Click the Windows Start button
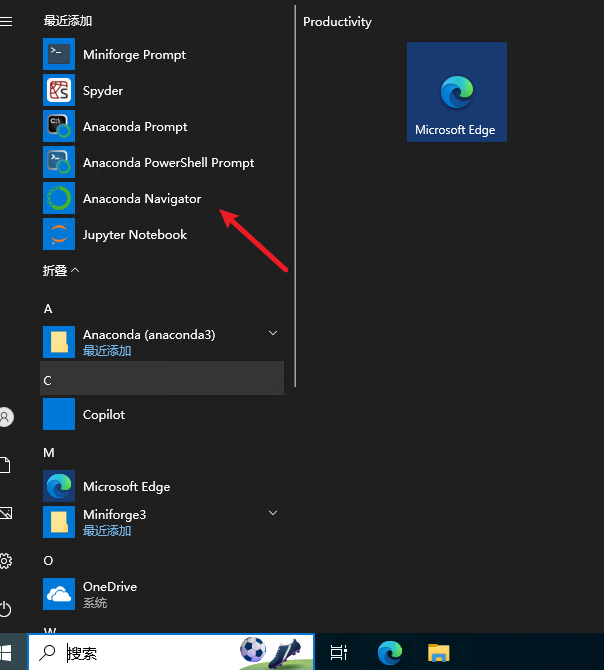Image resolution: width=604 pixels, height=670 pixels. 6,653
